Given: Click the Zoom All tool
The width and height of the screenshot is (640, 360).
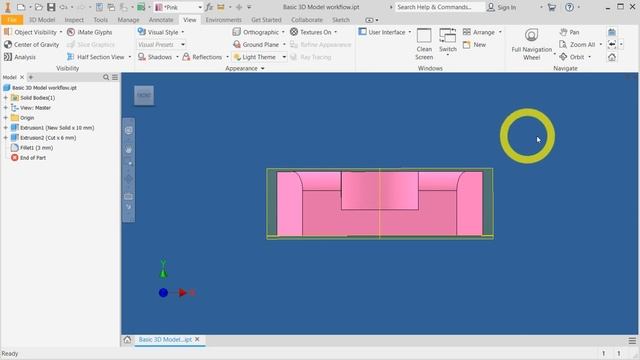Looking at the screenshot, I should pyautogui.click(x=578, y=44).
